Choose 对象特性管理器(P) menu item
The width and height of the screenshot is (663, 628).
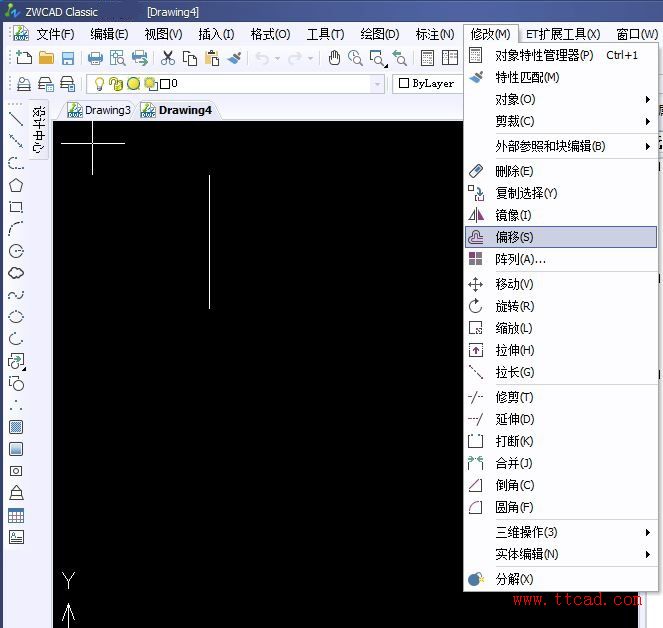[x=561, y=55]
